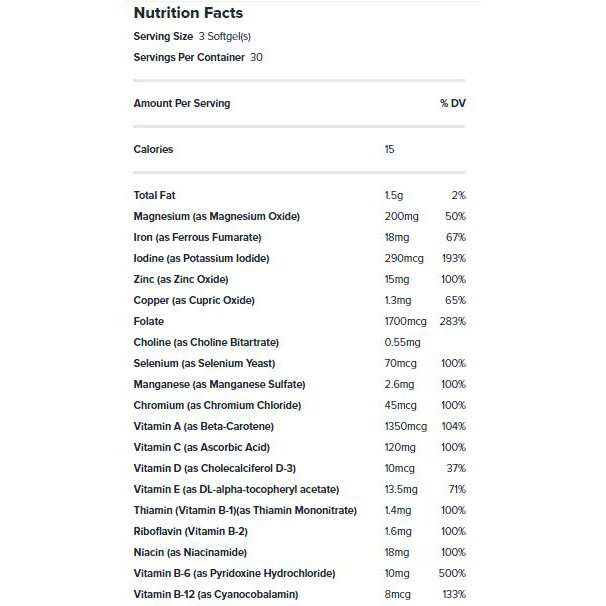Viewport: 606px width, 606px height.
Task: Click the Nutrition Facts heading
Action: point(188,13)
